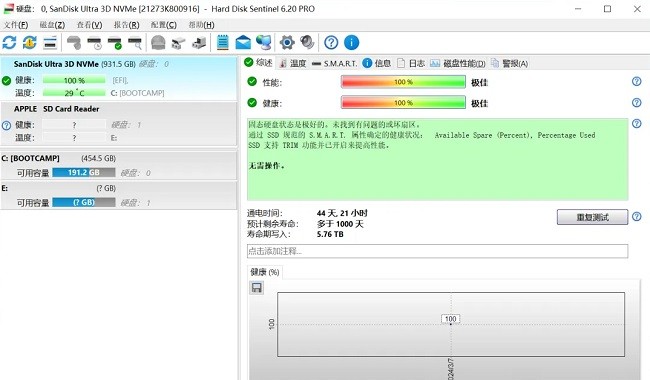650x380 pixels.
Task: Click the E: 可用容量 (? GB) bar
Action: coord(84,202)
